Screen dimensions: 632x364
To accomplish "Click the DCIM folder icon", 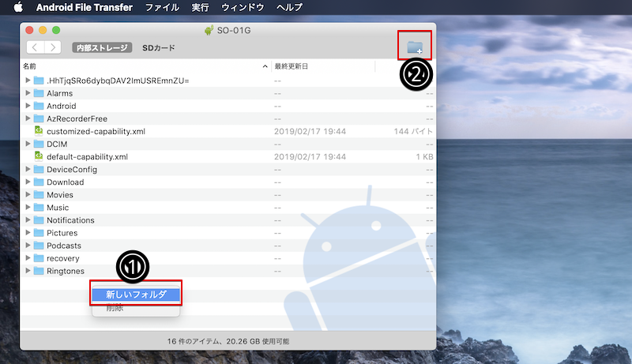I will click(x=38, y=144).
